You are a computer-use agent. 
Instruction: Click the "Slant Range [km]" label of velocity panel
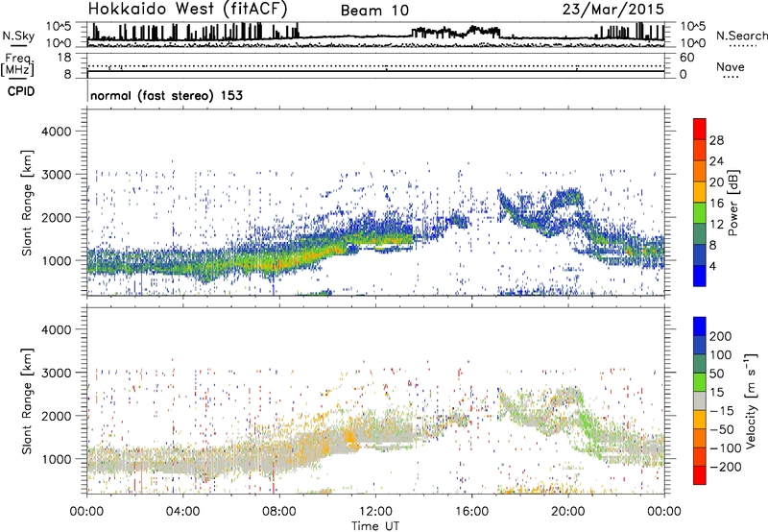pyautogui.click(x=27, y=400)
